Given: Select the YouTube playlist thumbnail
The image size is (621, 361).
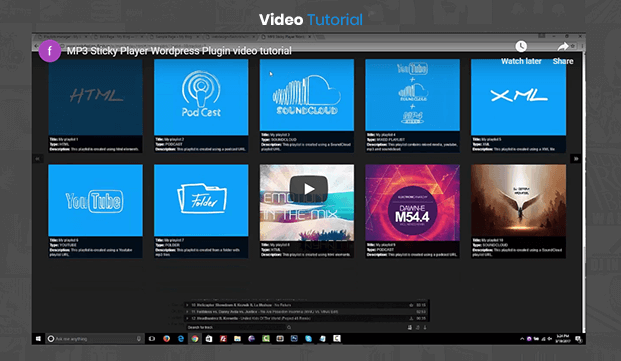Looking at the screenshot, I should pos(95,200).
